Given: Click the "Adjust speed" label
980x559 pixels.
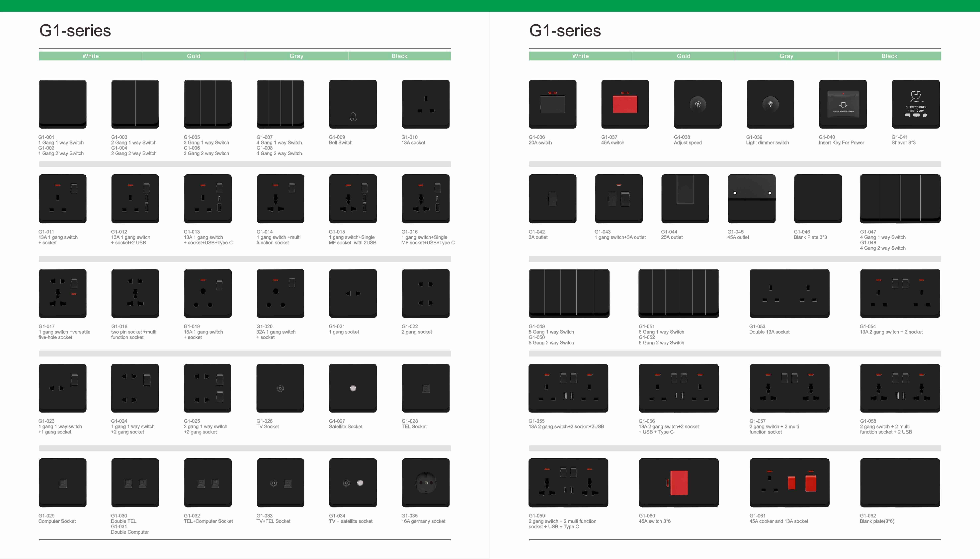Looking at the screenshot, I should coord(688,142).
